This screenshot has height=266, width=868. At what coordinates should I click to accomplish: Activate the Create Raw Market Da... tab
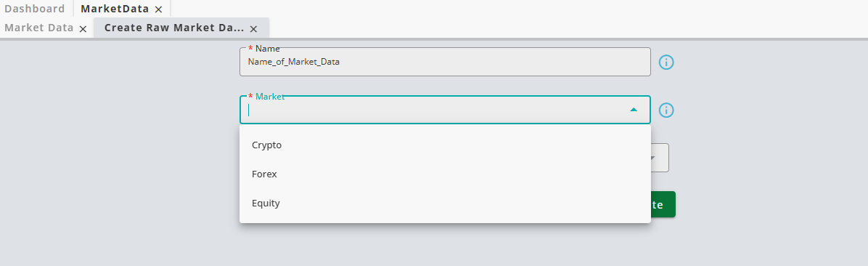point(174,28)
